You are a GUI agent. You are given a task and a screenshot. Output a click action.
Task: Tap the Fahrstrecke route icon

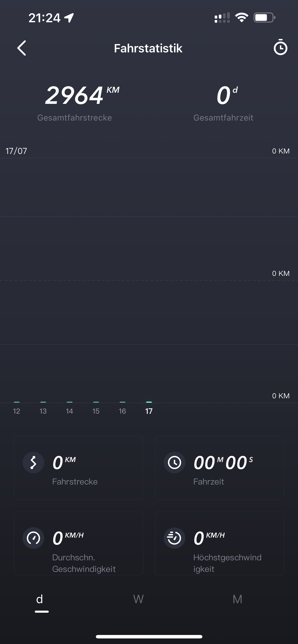(33, 462)
